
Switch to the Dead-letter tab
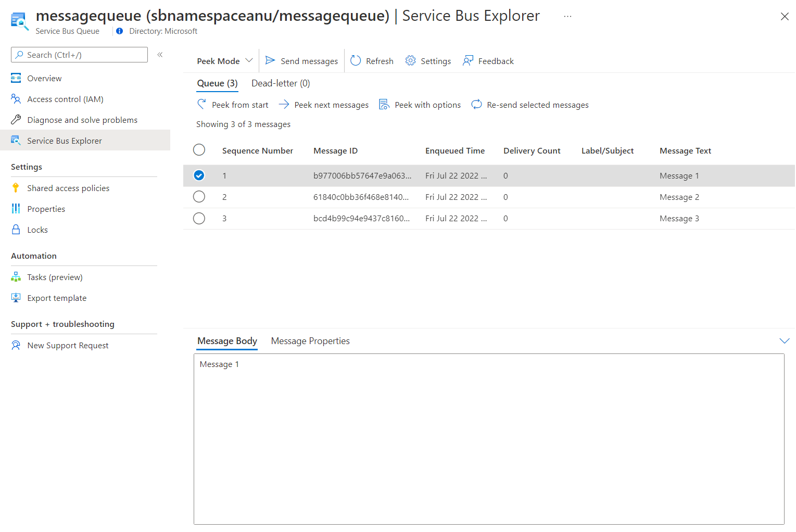click(x=280, y=83)
